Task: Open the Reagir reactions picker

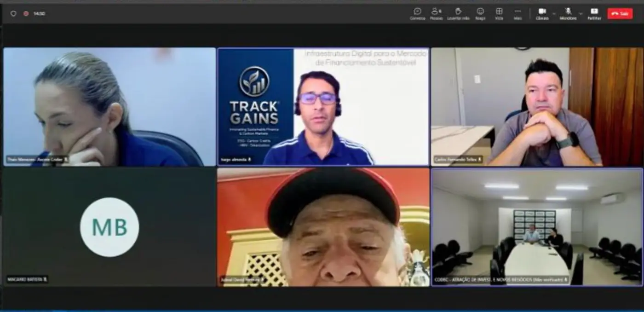Action: tap(480, 13)
